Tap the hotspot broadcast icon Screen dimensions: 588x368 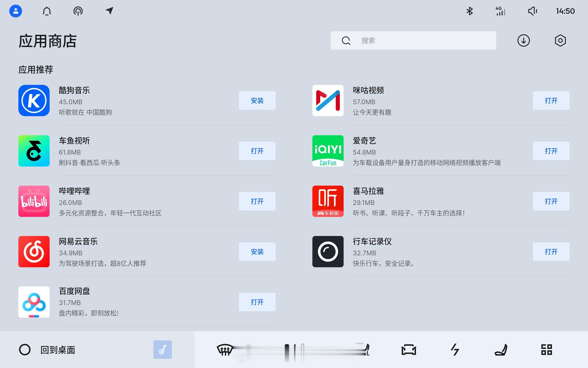coord(78,11)
